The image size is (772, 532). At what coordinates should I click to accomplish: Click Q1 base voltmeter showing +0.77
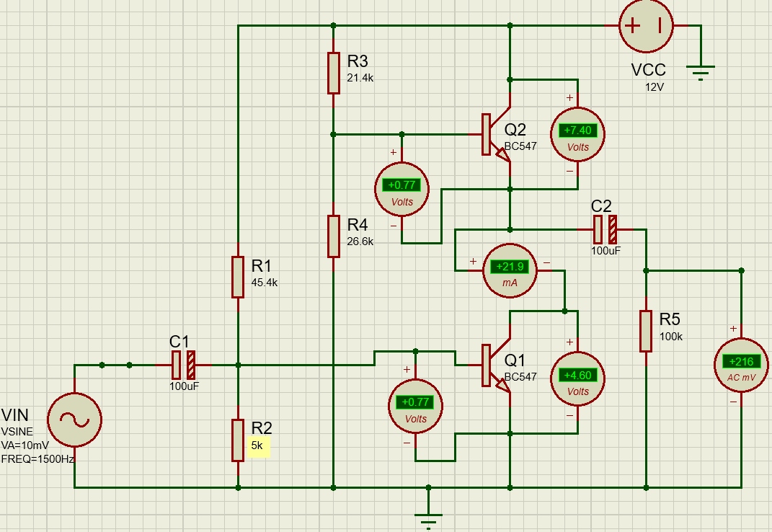point(415,406)
